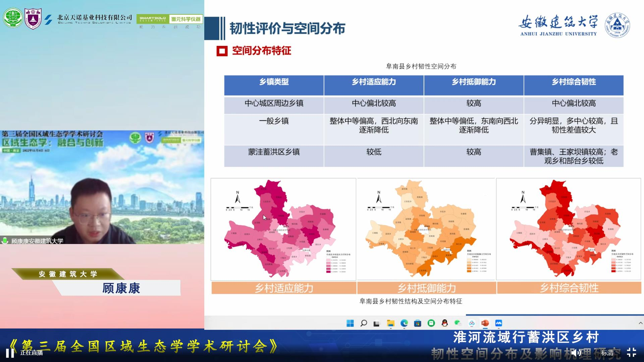
Task: Click the Anhui Jianzhu University logo
Action: tap(617, 25)
